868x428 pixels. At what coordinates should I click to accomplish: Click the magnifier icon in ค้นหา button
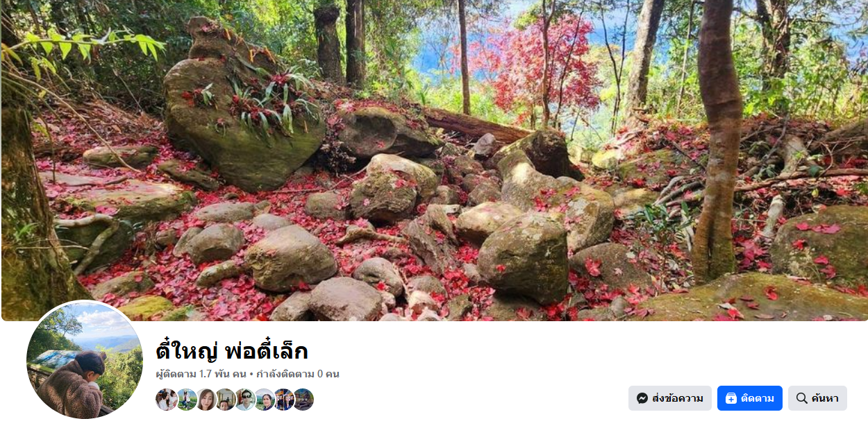click(801, 398)
